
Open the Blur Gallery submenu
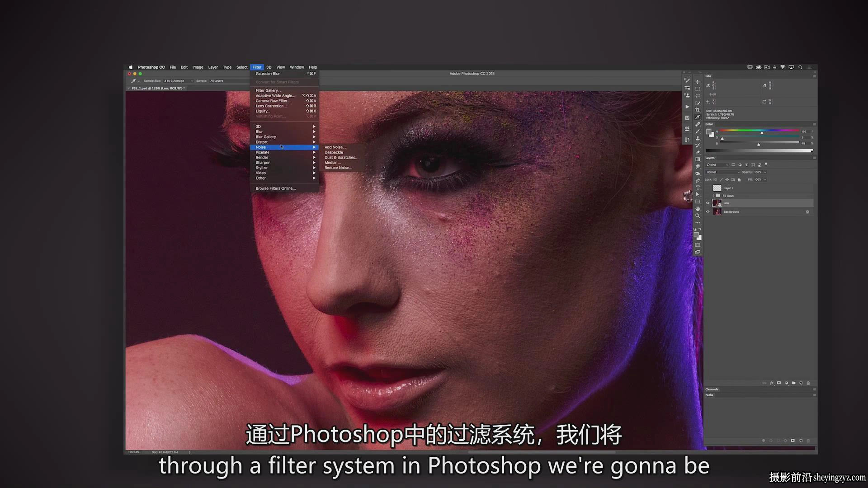285,137
